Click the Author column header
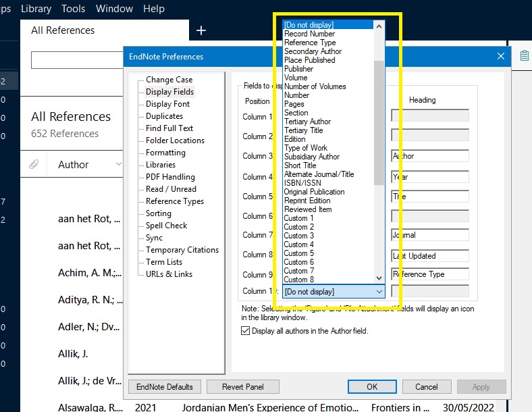 74,164
